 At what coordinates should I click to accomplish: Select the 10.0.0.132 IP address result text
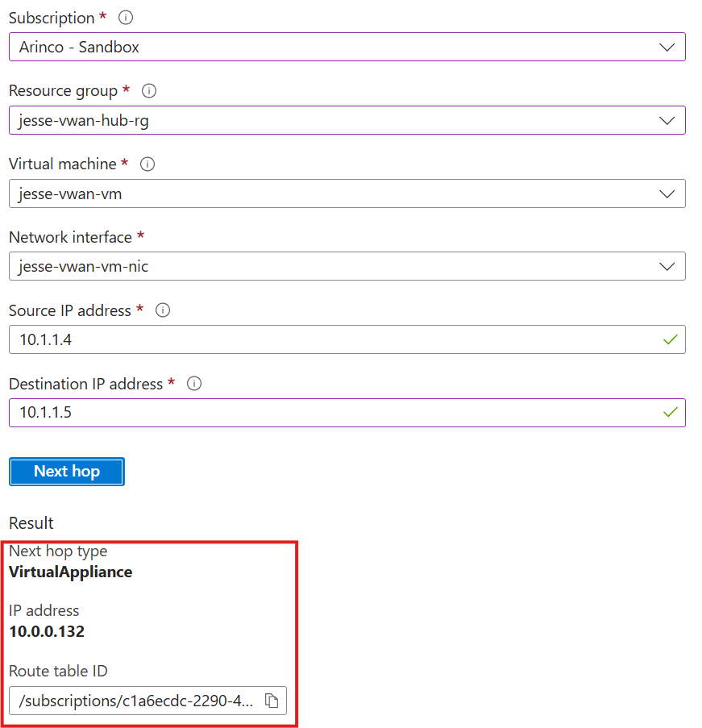coord(47,631)
